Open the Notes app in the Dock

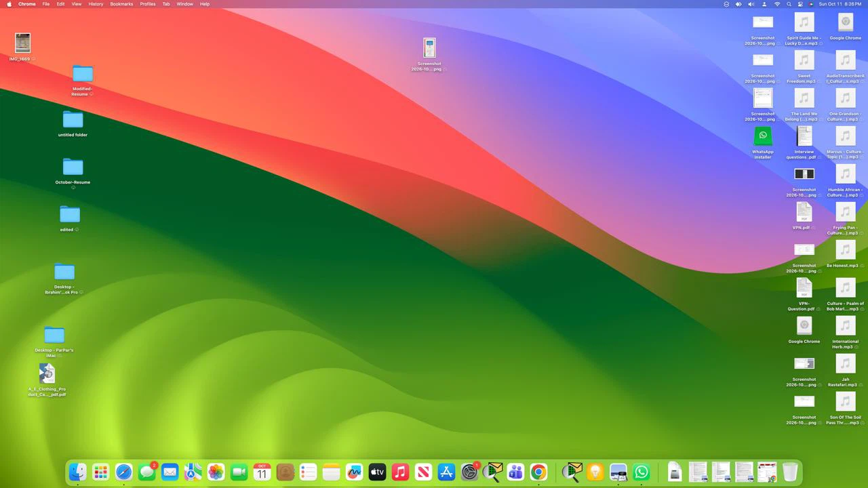[332, 472]
